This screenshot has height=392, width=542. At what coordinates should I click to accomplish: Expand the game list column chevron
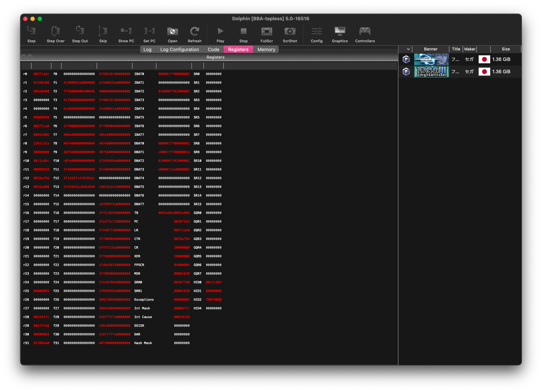pyautogui.click(x=408, y=49)
